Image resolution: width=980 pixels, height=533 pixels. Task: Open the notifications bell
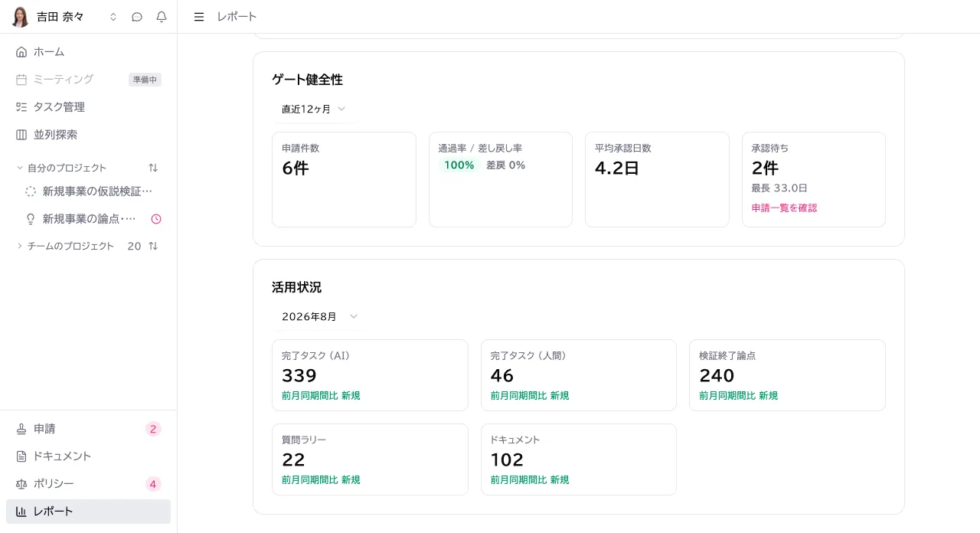pyautogui.click(x=162, y=17)
